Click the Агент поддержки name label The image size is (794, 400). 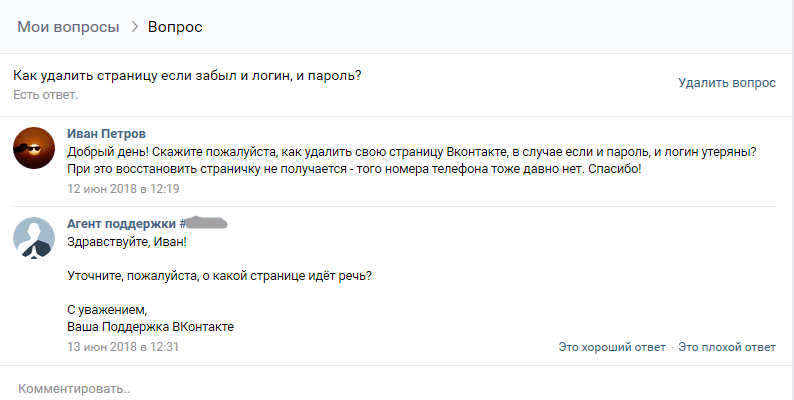coord(123,223)
